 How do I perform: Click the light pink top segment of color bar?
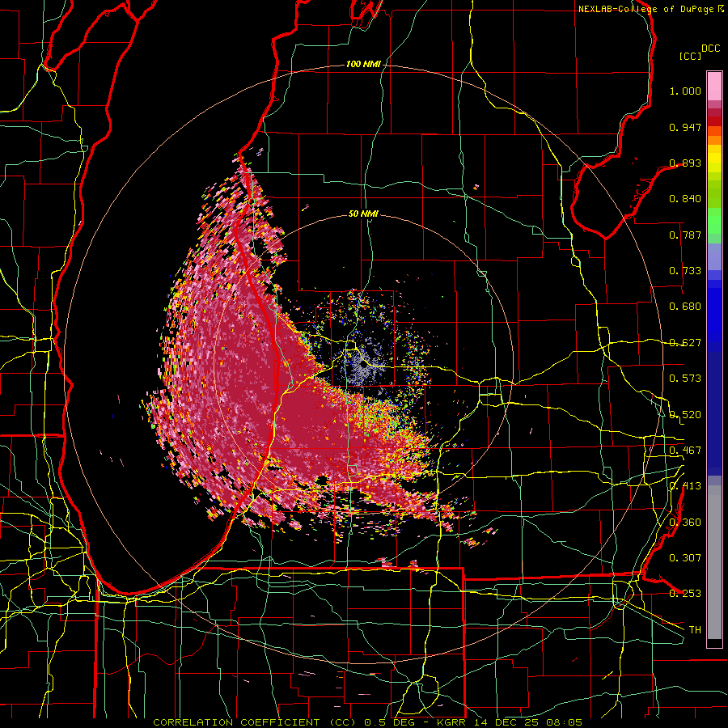[714, 86]
